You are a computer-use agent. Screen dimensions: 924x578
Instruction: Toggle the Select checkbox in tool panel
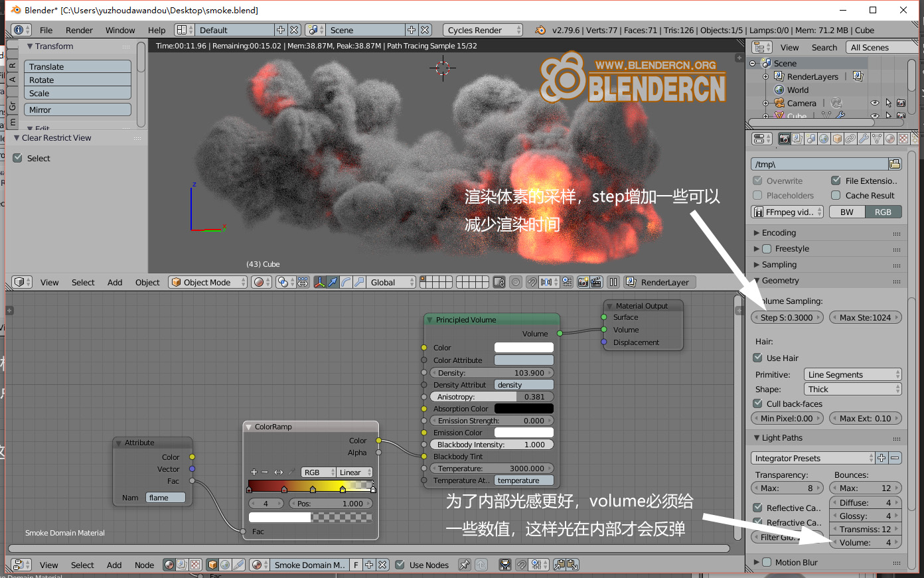[18, 158]
